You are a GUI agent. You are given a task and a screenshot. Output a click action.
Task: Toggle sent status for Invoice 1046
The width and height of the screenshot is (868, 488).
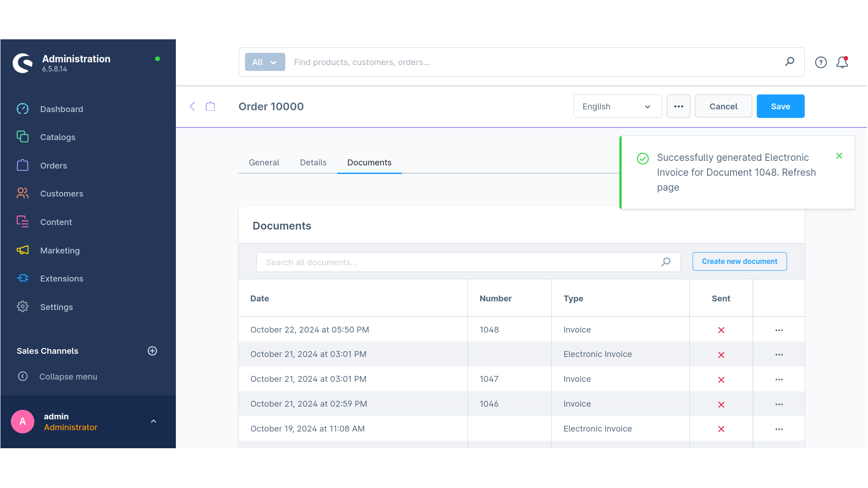[x=722, y=404]
